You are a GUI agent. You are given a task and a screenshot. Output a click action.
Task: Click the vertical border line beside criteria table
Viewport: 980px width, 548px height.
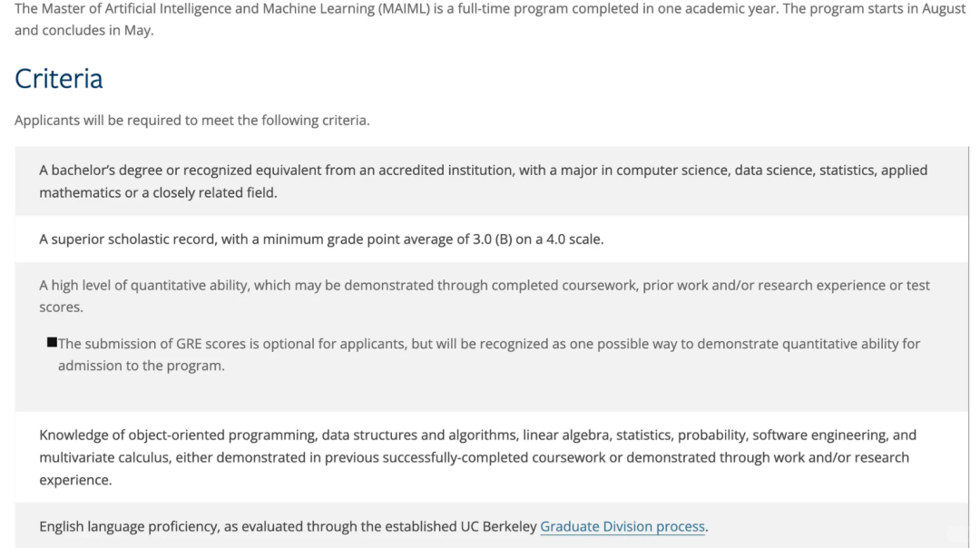[969, 347]
